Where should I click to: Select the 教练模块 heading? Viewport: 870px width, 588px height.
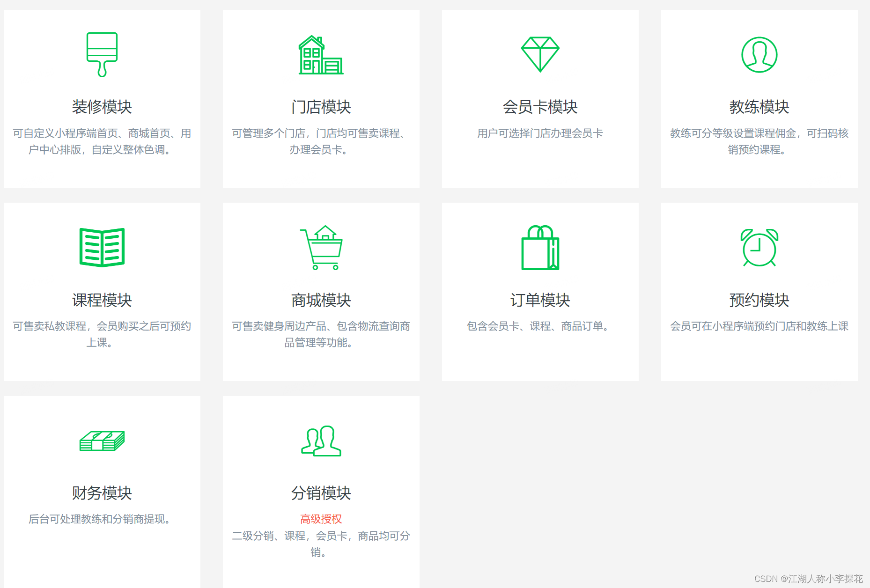pos(759,107)
